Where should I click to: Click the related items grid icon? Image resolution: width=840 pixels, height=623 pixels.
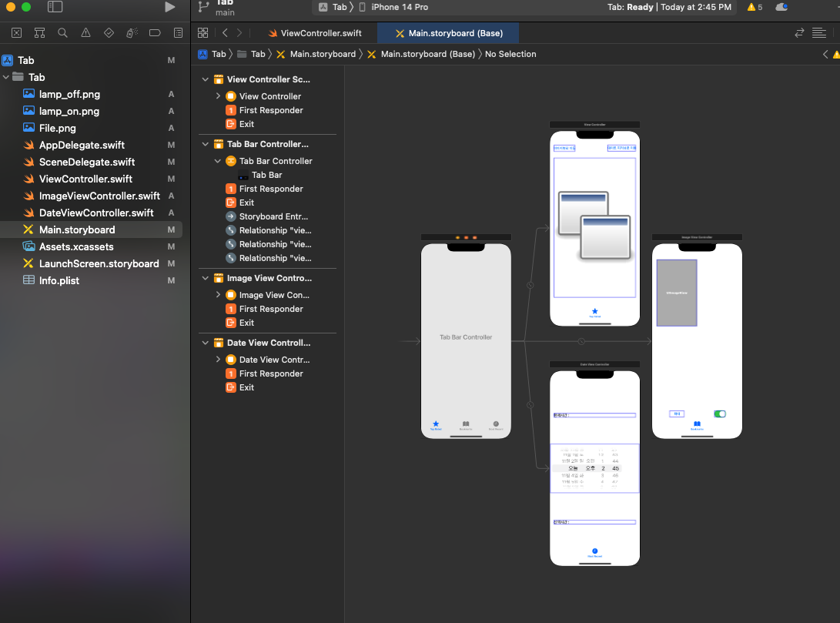pos(203,32)
